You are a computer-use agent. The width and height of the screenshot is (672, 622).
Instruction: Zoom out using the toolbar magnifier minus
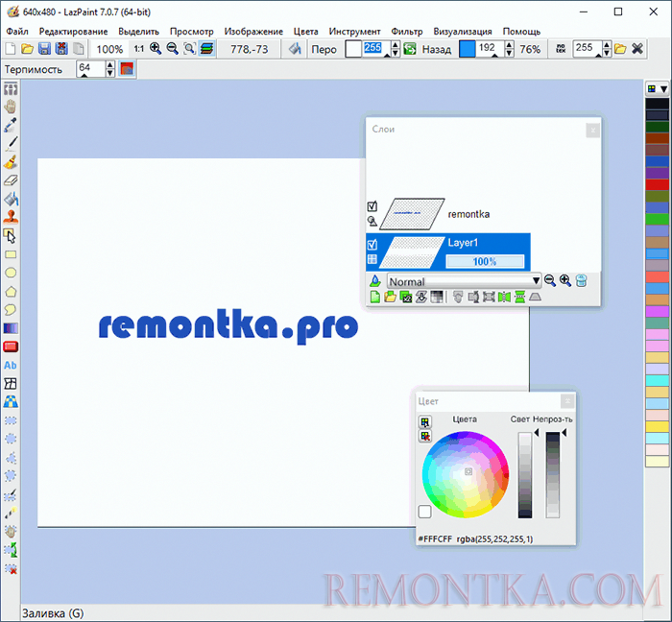[x=172, y=49]
